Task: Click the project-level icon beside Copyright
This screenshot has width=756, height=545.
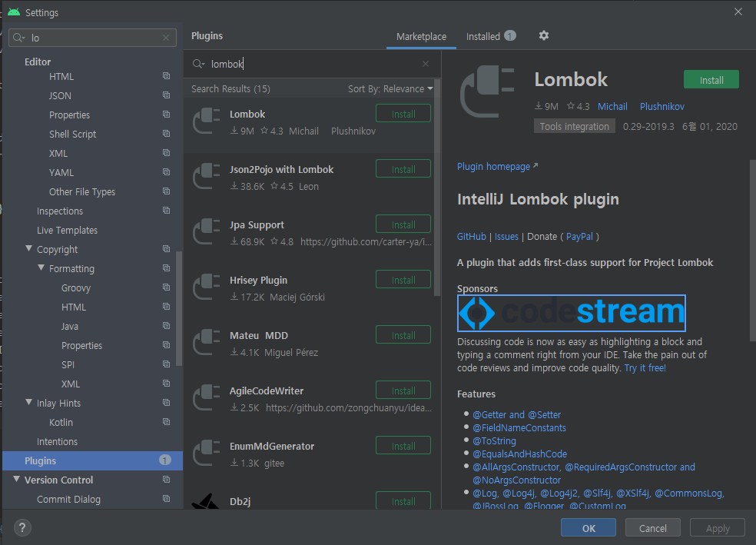Action: pyautogui.click(x=167, y=249)
